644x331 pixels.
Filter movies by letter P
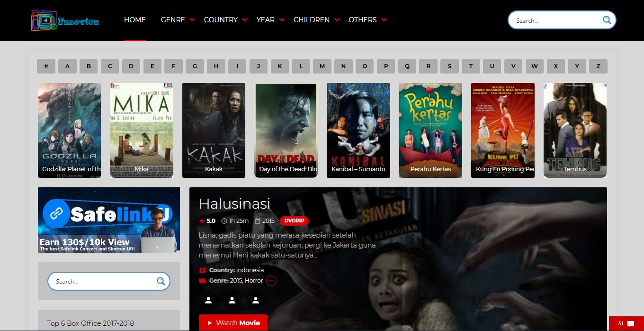(386, 66)
